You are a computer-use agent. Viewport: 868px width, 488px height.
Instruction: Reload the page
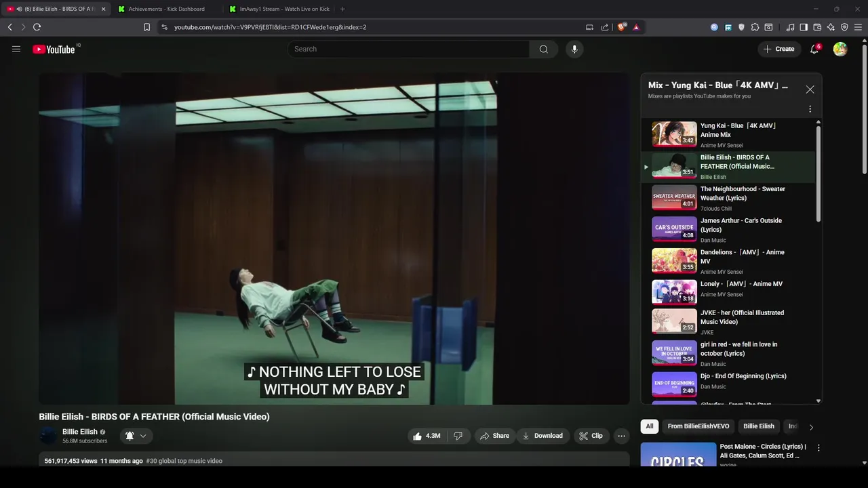(37, 27)
